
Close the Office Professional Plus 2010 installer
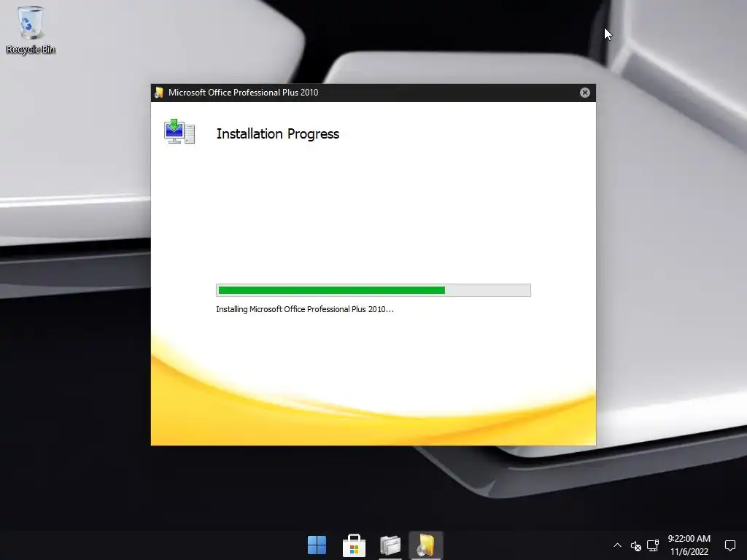click(x=584, y=93)
